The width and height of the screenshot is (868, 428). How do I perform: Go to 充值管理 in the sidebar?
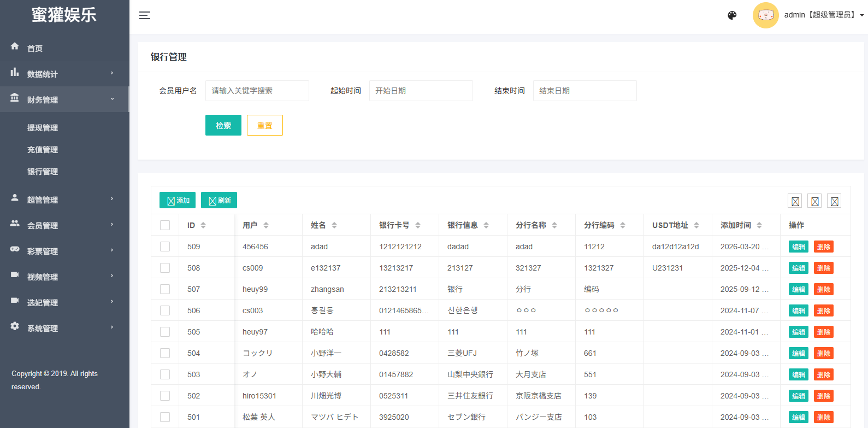[x=43, y=150]
